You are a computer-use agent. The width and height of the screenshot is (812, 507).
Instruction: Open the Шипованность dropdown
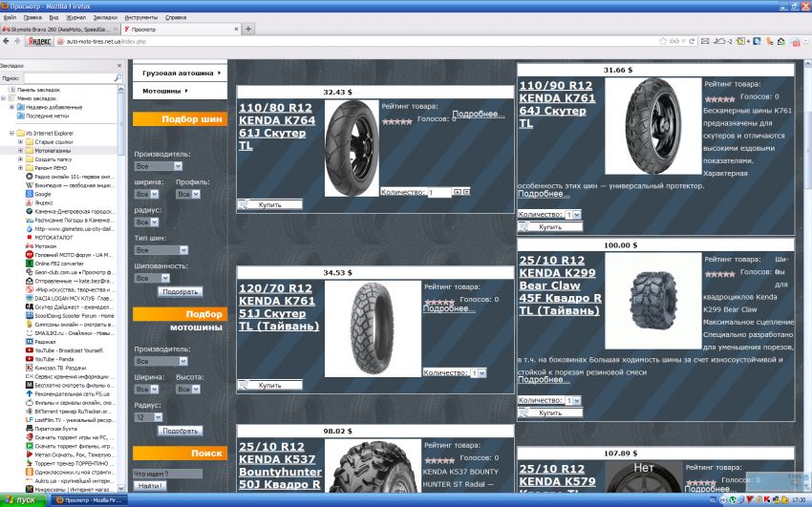click(x=152, y=278)
